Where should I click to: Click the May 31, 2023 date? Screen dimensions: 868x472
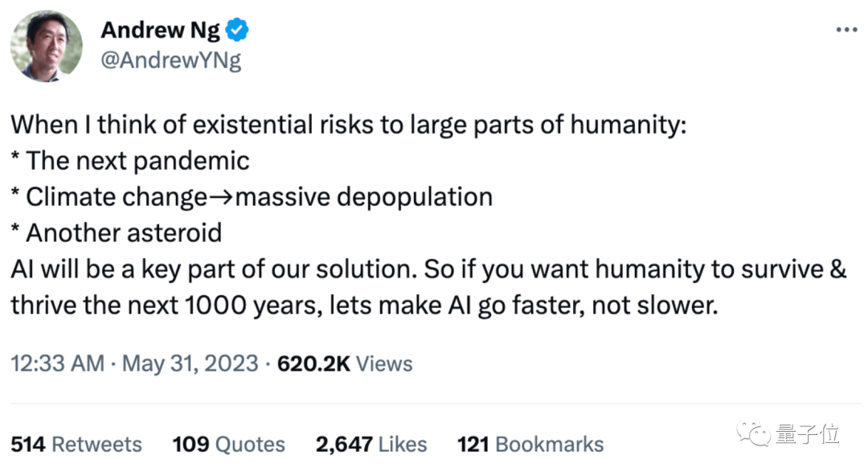(190, 363)
